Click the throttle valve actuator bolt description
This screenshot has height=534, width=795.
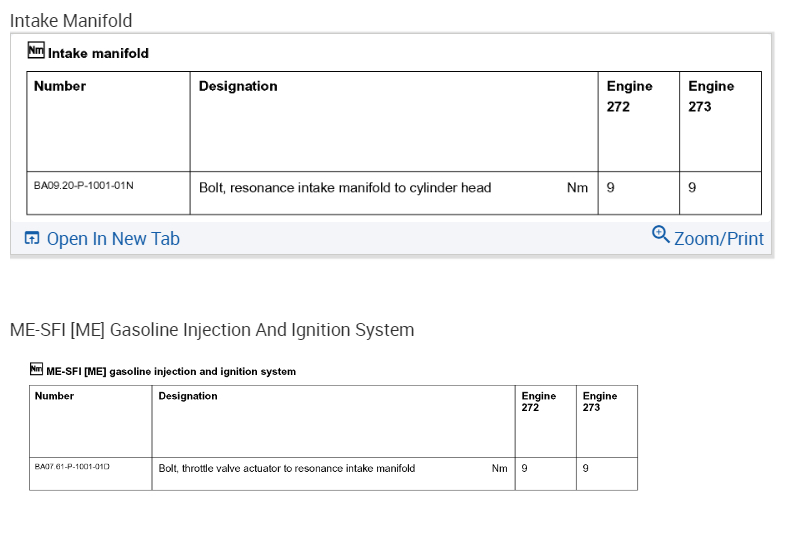(287, 468)
